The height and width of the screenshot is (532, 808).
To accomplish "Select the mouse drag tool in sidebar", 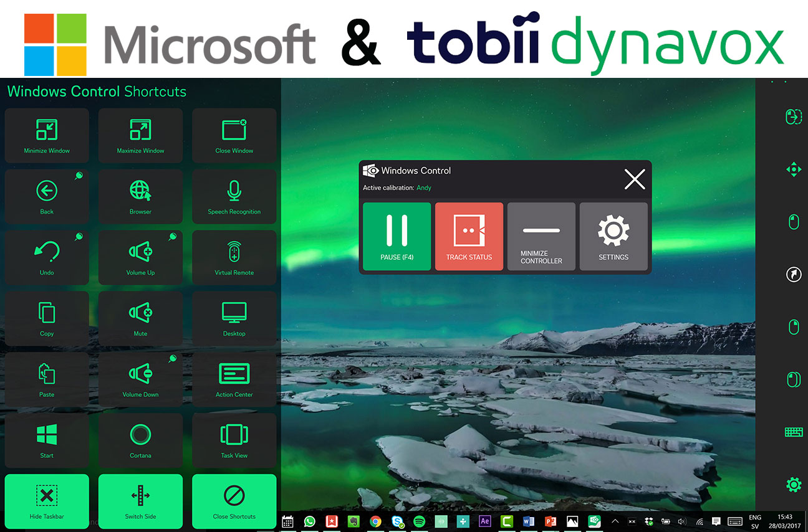I will pyautogui.click(x=793, y=116).
